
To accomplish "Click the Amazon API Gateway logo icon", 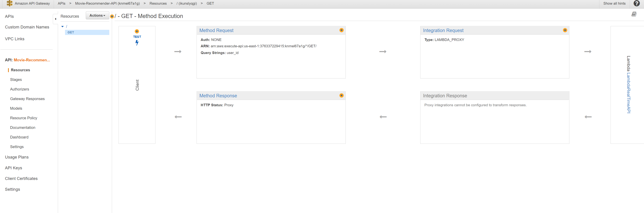I will coord(9,3).
